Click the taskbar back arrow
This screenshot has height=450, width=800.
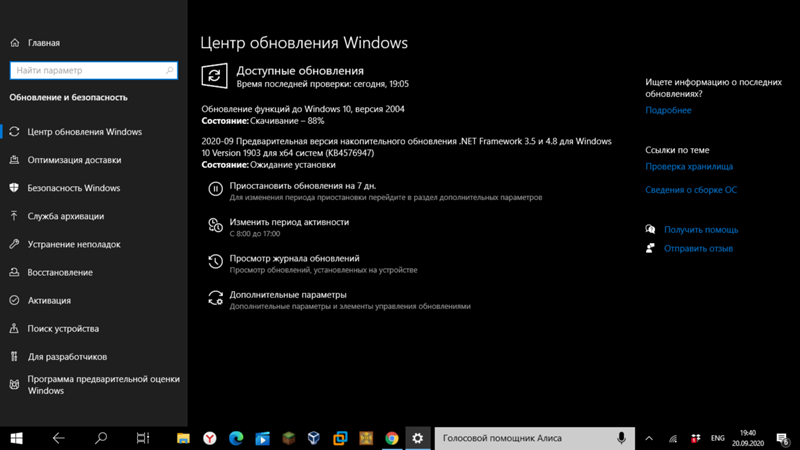(58, 438)
